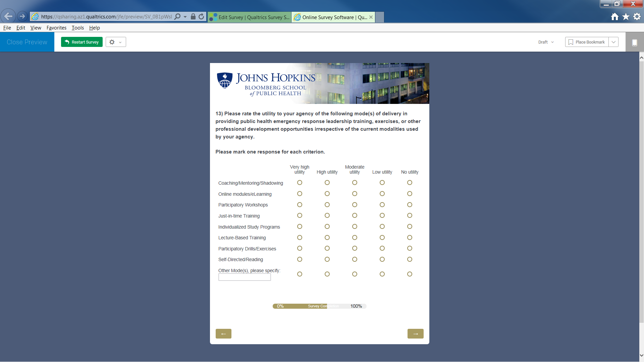Open the preview settings gear dropdown

click(116, 42)
